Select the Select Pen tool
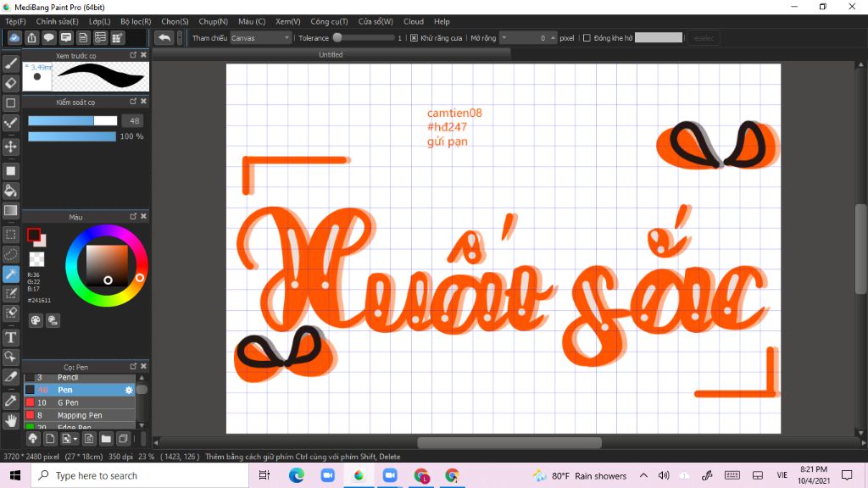Viewport: 868px width, 488px height. point(10,293)
